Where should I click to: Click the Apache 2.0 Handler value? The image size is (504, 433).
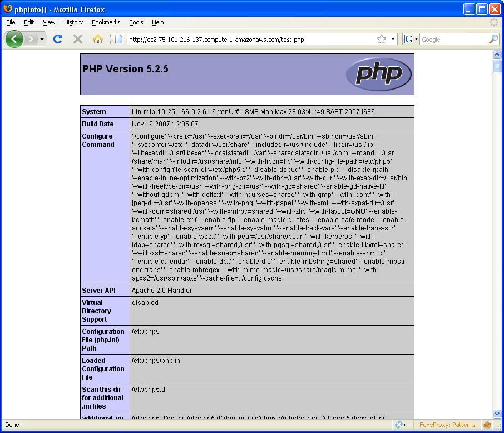click(x=162, y=290)
